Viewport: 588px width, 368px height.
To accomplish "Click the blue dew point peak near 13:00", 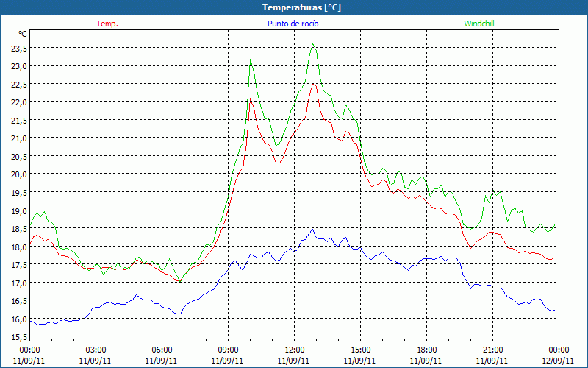I will click(x=313, y=230).
